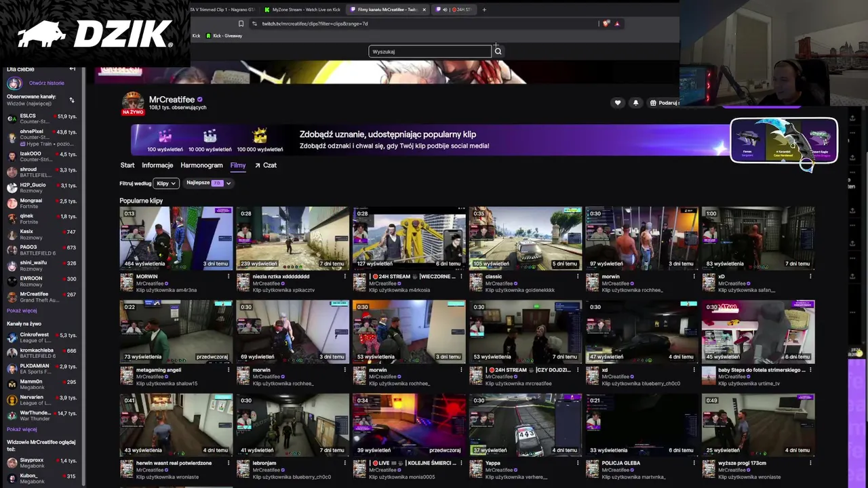
Task: Click the Kick - Giveaway bookmark
Action: point(223,36)
